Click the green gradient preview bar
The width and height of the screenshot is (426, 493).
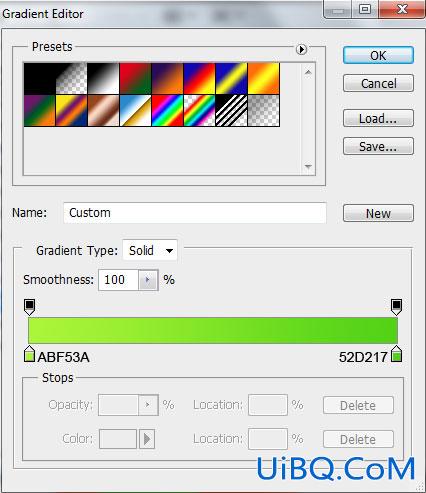pos(213,330)
